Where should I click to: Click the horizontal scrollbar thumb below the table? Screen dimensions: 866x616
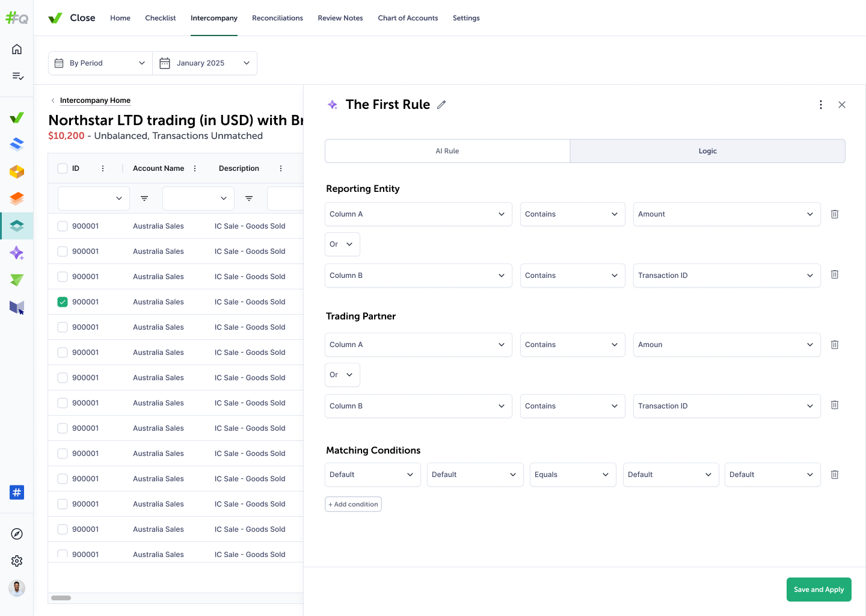click(61, 598)
